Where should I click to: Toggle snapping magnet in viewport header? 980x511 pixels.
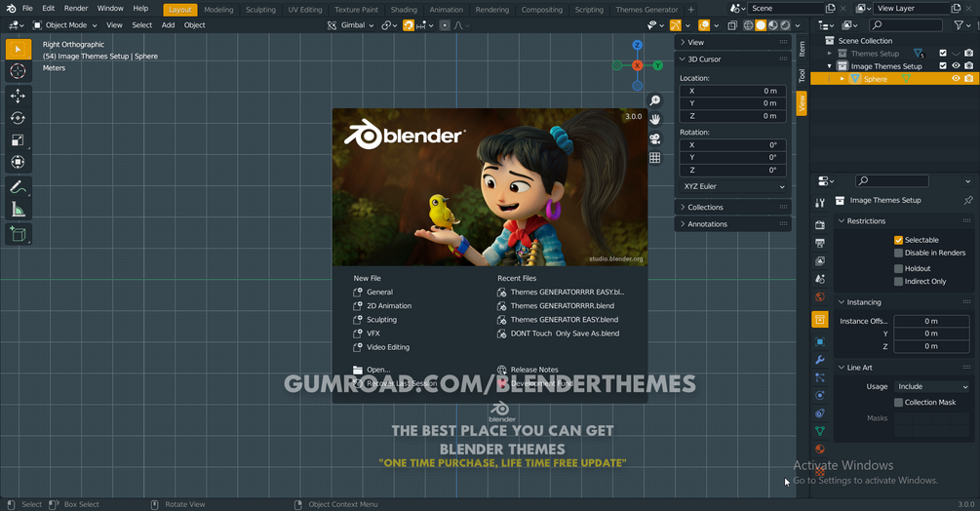pyautogui.click(x=409, y=25)
